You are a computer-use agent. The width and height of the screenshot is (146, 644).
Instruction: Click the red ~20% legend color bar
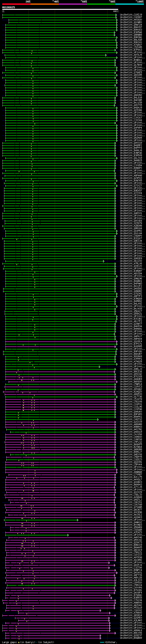point(16,4)
